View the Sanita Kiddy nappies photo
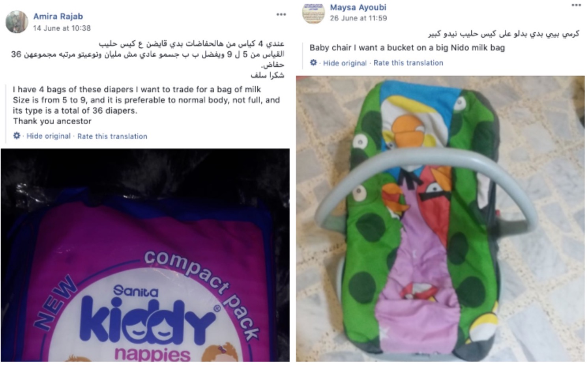 145,255
